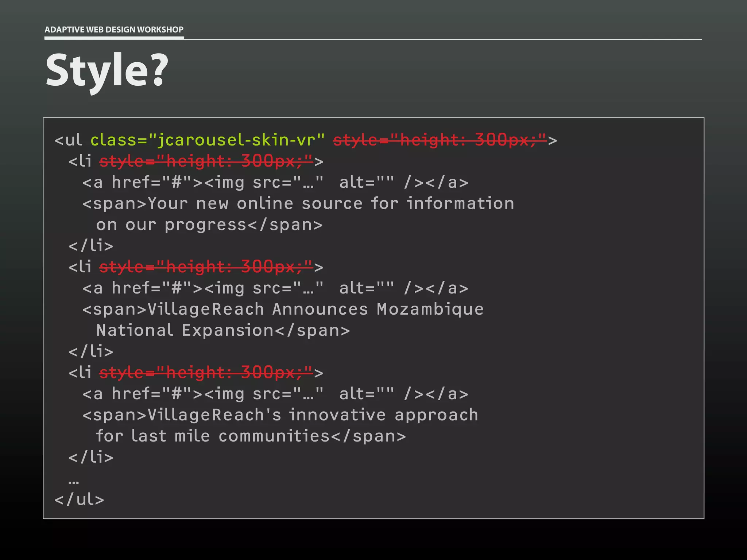
Task: Click the struck-through style attribute on the ul tag
Action: [440, 140]
